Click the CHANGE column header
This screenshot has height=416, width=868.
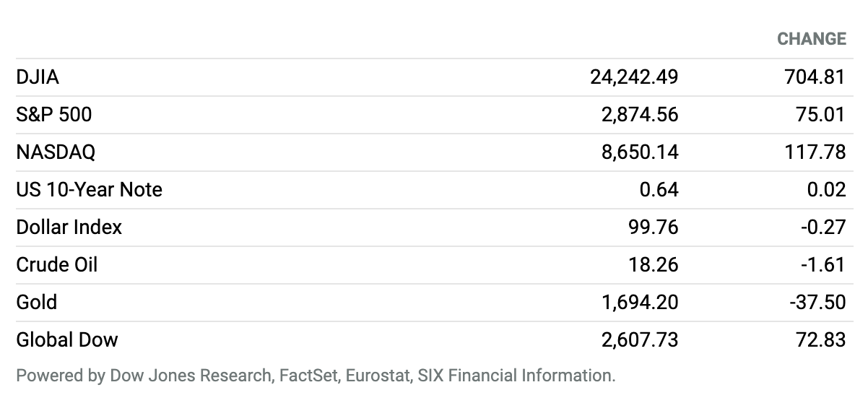point(811,39)
